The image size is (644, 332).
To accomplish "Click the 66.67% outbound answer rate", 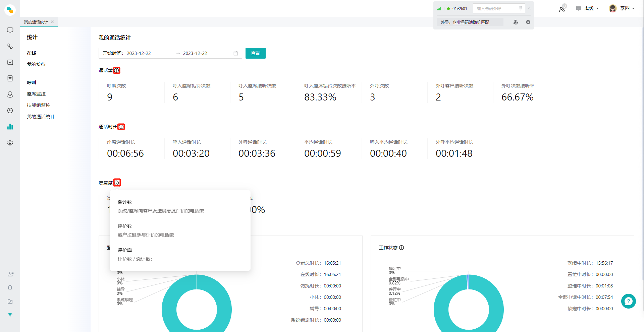I will (518, 97).
